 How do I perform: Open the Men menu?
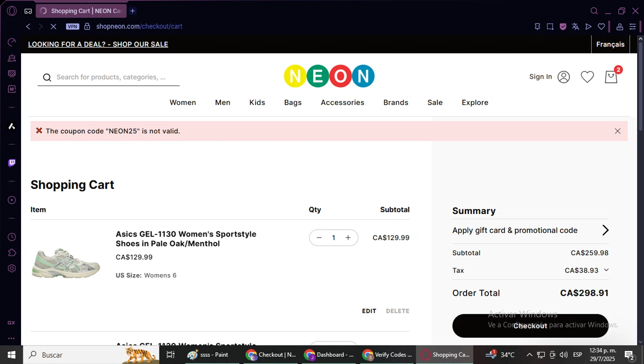(x=222, y=102)
